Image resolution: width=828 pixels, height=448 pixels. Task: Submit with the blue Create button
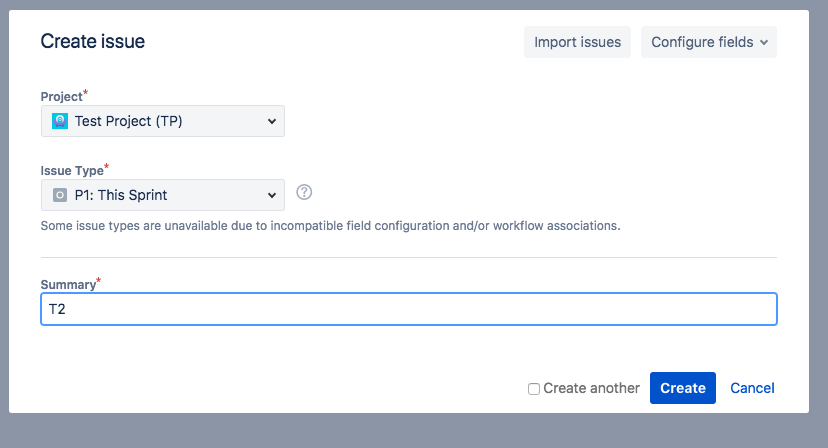683,388
